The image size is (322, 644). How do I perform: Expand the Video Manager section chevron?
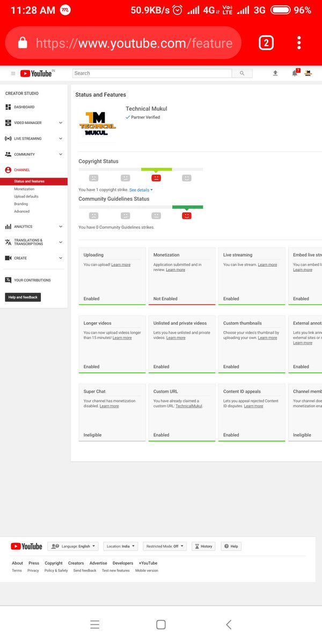click(x=61, y=123)
